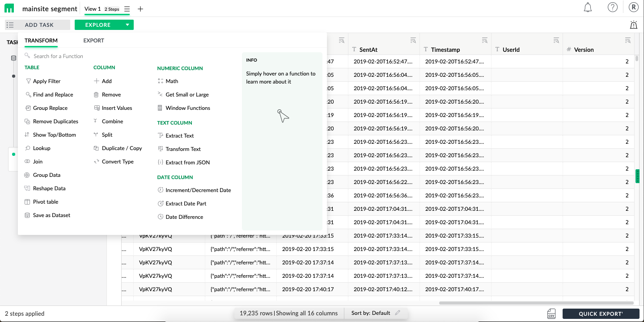Open the user account avatar R

pos(634,8)
